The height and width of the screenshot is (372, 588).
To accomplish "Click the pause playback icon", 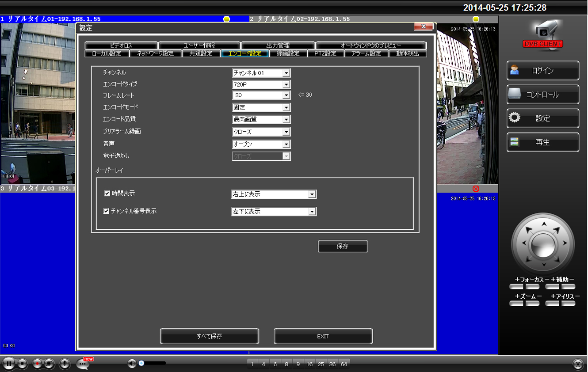I will click(x=9, y=364).
